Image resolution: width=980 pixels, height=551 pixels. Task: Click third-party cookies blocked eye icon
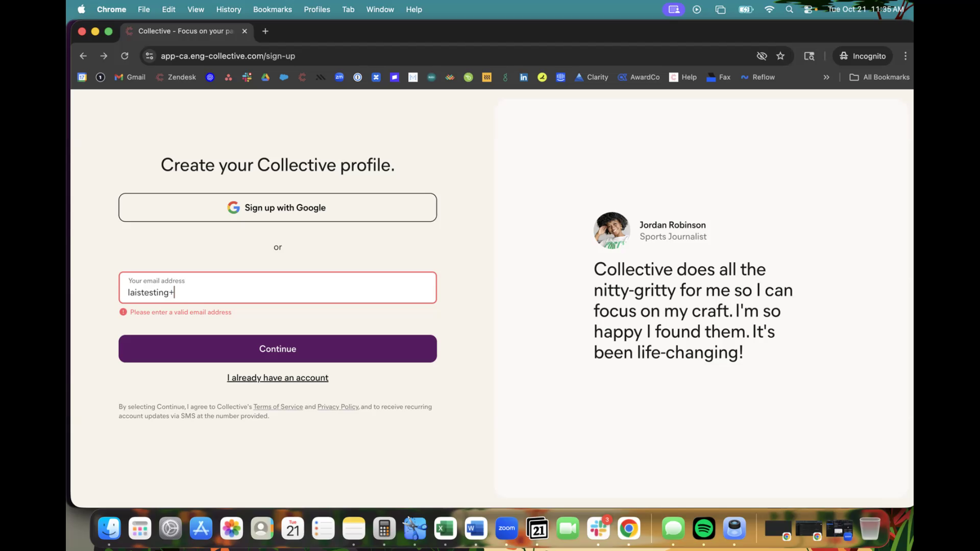point(762,56)
